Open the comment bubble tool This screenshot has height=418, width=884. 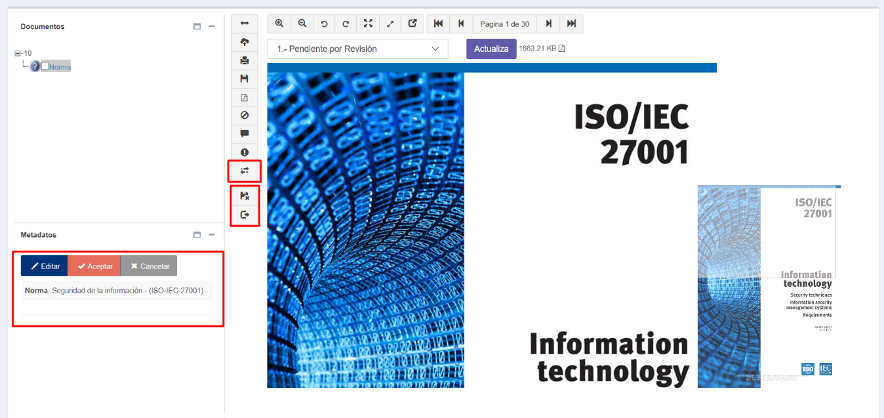coord(245,133)
